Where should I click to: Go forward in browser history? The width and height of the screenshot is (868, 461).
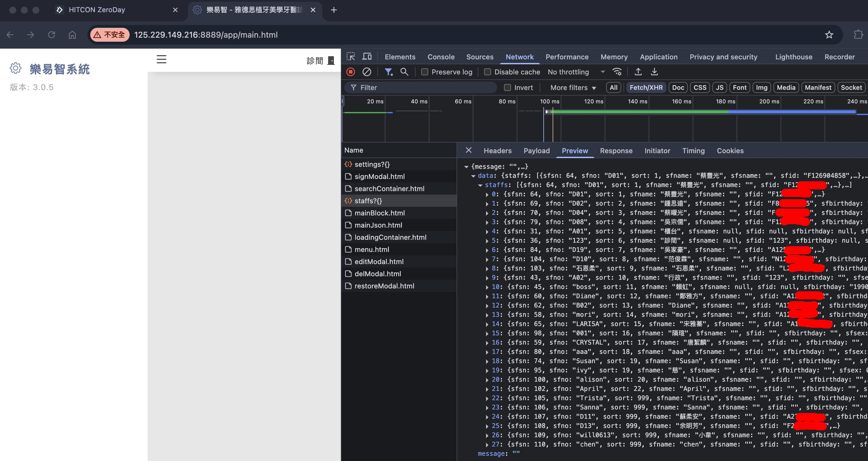[x=31, y=35]
